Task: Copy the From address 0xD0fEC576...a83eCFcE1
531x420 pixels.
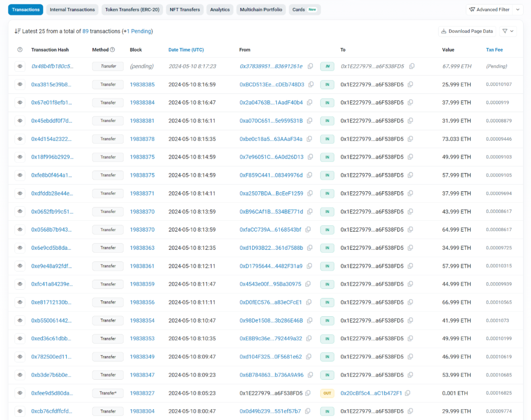Action: click(x=308, y=302)
